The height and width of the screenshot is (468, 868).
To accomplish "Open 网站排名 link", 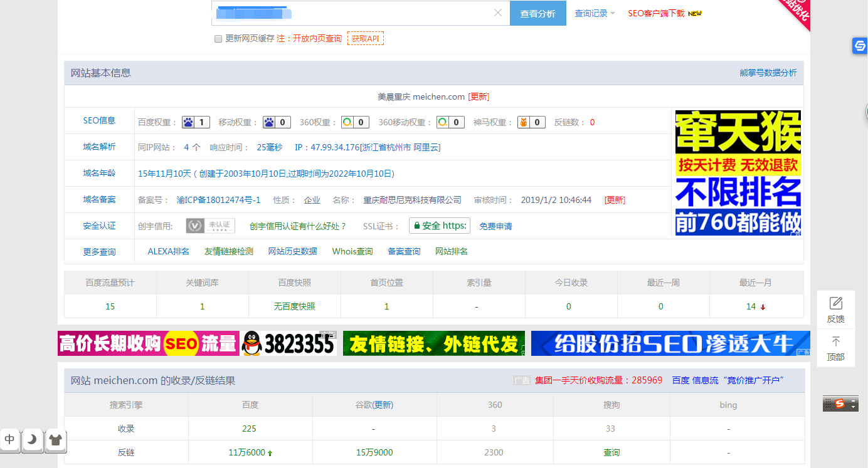I will pyautogui.click(x=452, y=251).
